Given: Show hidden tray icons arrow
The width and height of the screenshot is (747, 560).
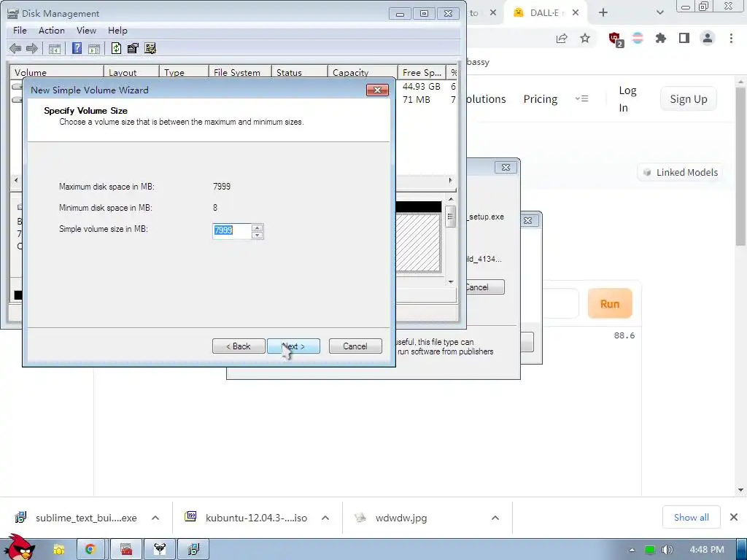Looking at the screenshot, I should [x=632, y=550].
